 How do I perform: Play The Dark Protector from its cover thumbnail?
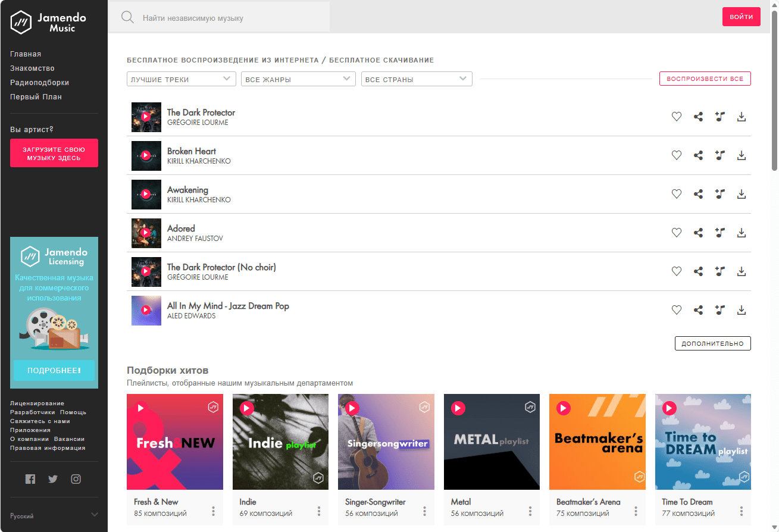146,117
